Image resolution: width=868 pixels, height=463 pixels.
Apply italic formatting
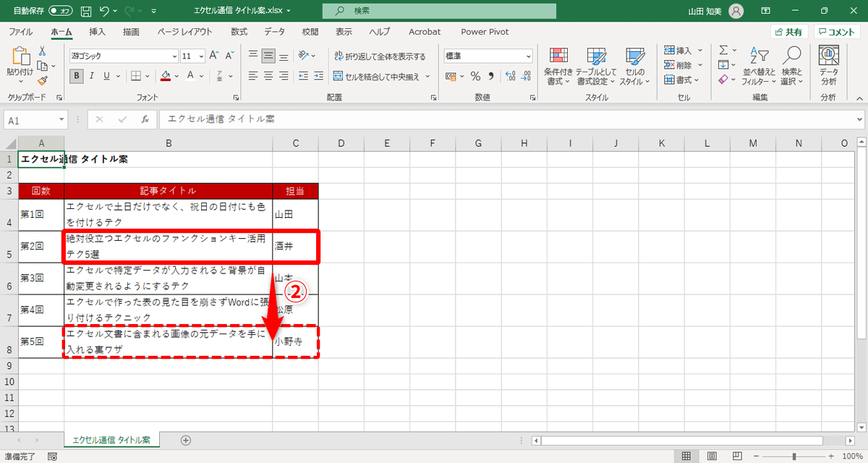(x=90, y=76)
